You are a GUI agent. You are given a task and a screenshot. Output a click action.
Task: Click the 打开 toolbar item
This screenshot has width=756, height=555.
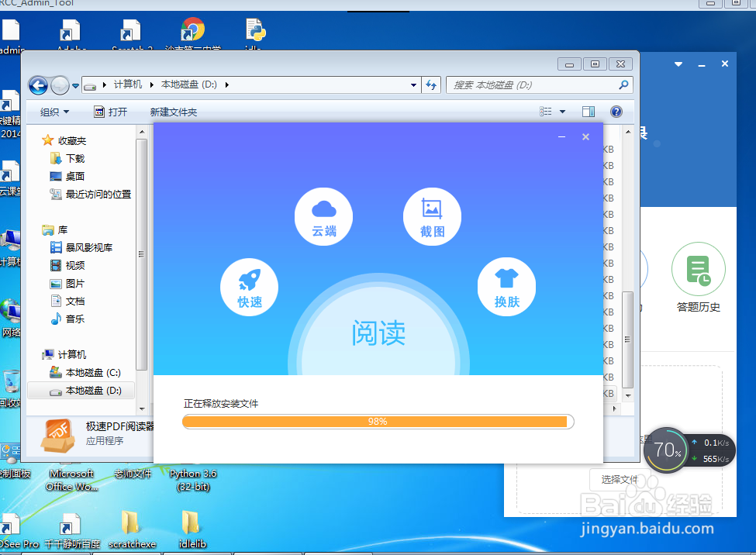pos(112,111)
